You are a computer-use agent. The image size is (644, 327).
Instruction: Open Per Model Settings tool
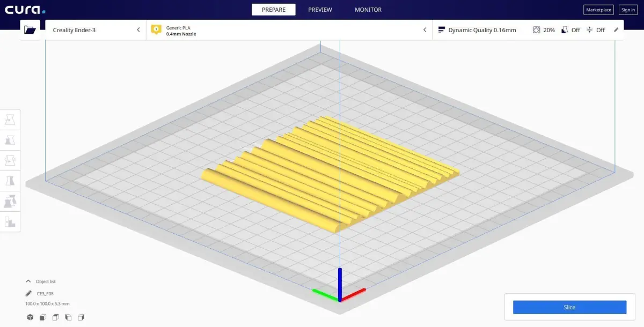10,202
